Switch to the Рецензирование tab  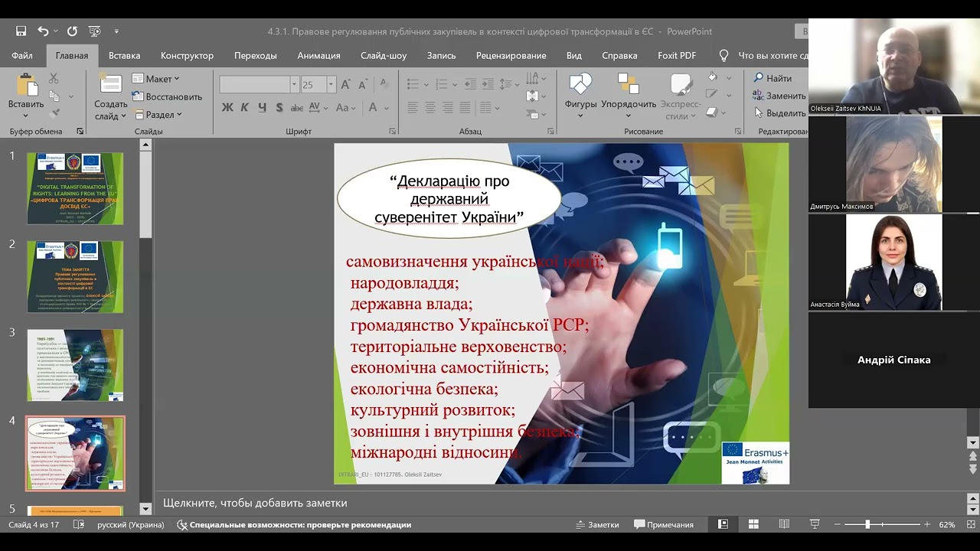coord(511,55)
